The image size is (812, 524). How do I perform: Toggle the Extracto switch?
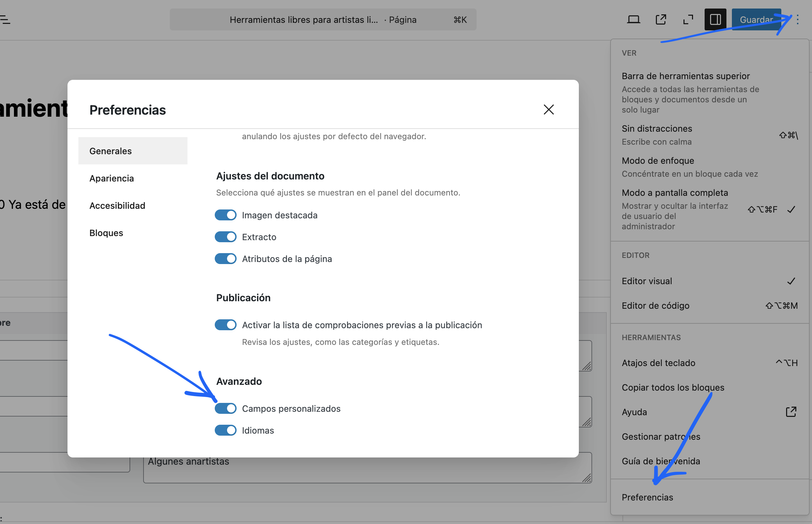click(x=226, y=237)
